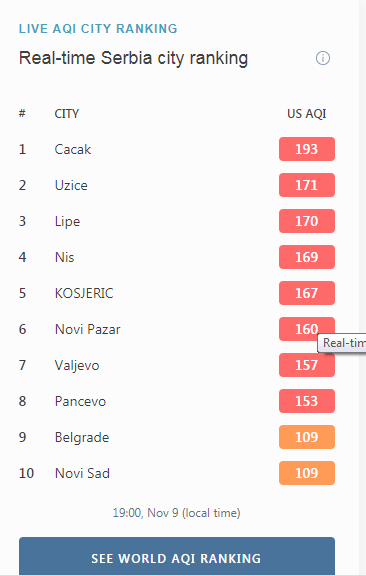
Task: Click the Live AQI City Ranking heading
Action: click(x=98, y=29)
